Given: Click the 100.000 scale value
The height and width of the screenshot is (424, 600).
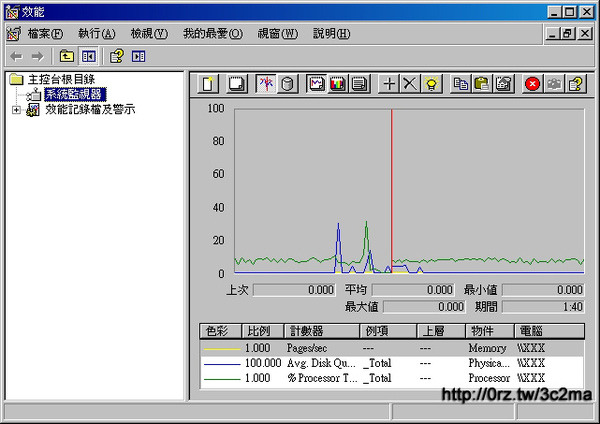Looking at the screenshot, I should (263, 363).
